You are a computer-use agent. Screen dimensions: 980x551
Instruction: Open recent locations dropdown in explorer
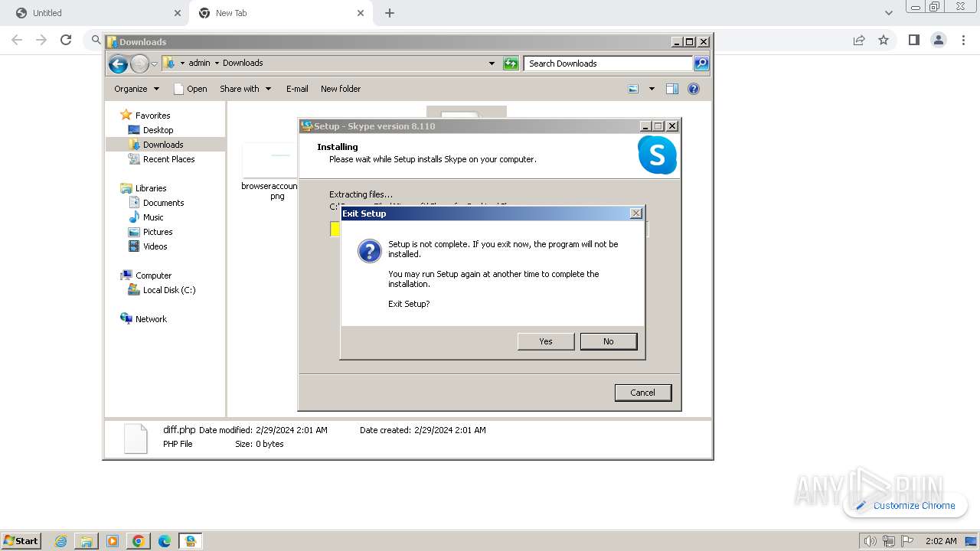154,64
